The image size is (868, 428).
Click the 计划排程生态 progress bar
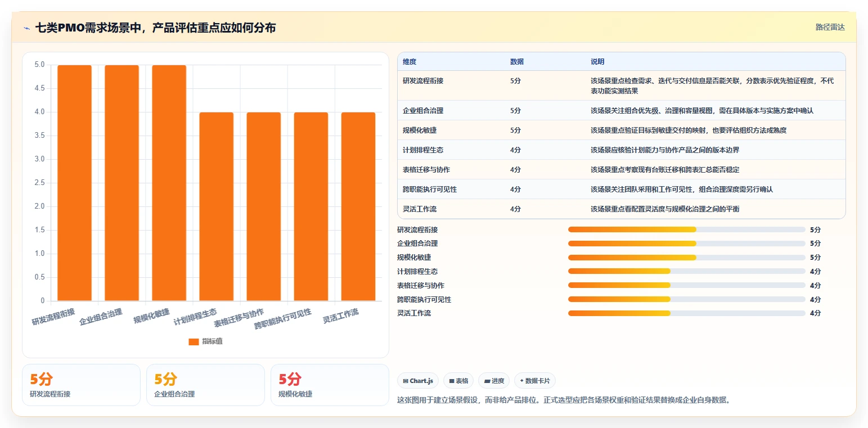pos(687,271)
